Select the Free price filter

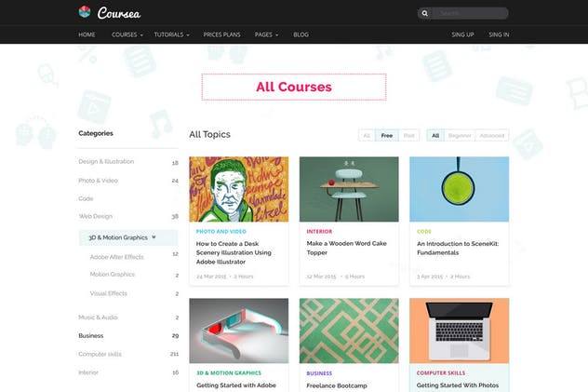click(x=387, y=135)
